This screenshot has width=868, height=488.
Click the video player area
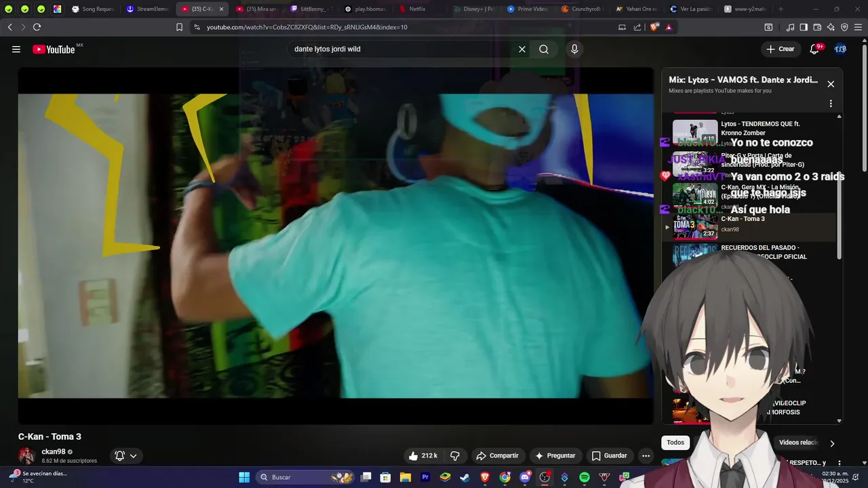(336, 245)
